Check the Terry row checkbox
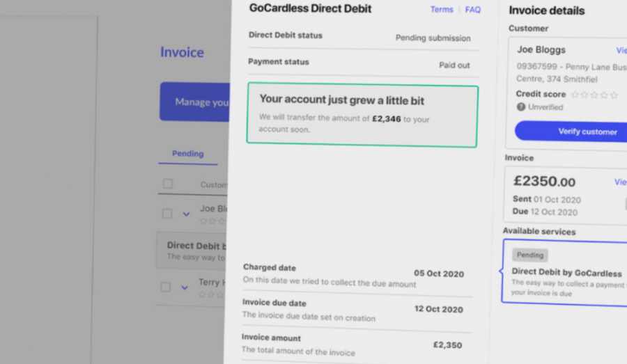The height and width of the screenshot is (364, 627). pyautogui.click(x=165, y=287)
